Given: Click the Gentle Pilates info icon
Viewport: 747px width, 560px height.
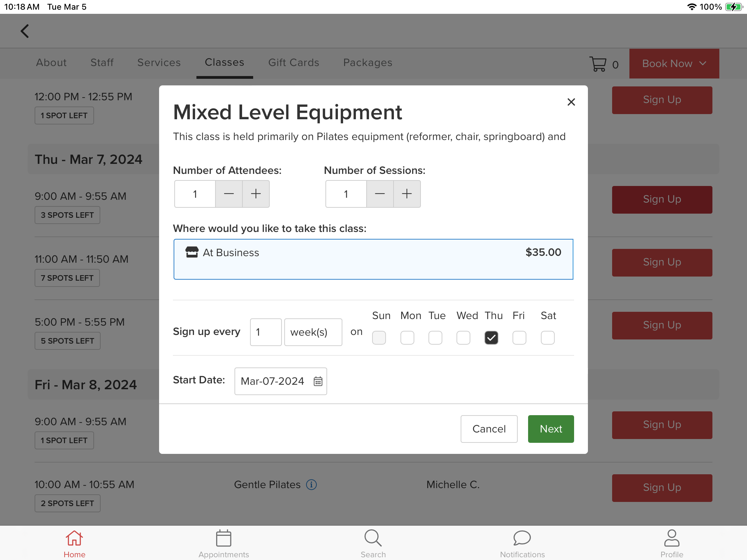Looking at the screenshot, I should 311,485.
